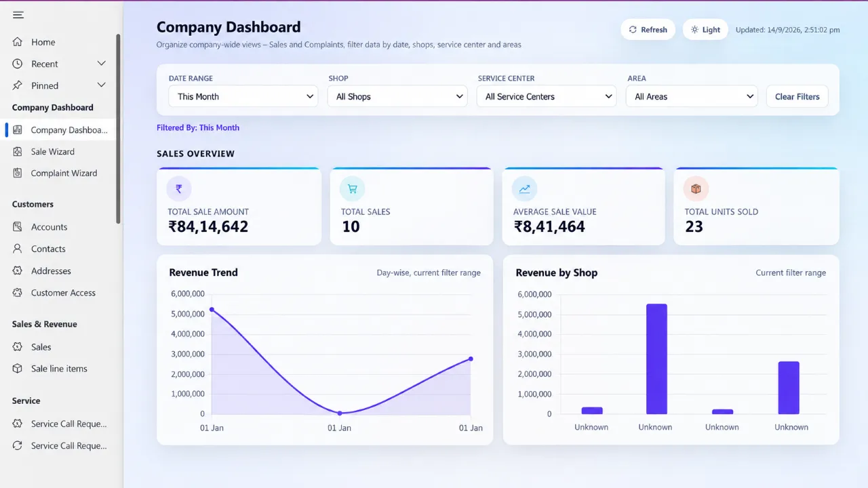Click the Company Dashboard chart icon in sidebar

coord(18,129)
